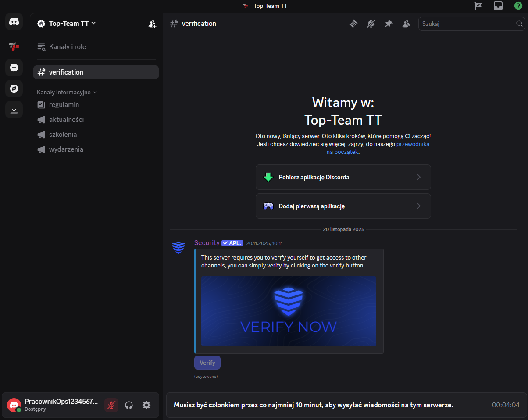Image resolution: width=528 pixels, height=420 pixels.
Task: Click the message timestamp 20.11.2025, 10:11
Action: point(264,243)
